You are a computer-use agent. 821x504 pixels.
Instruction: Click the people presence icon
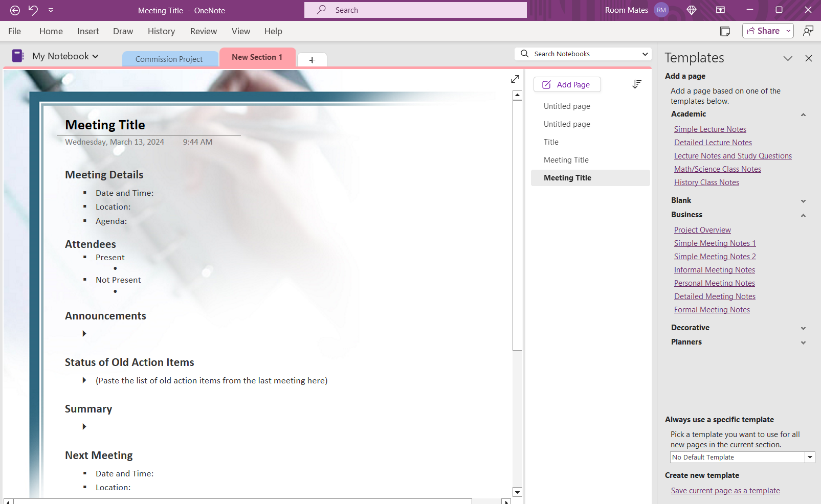[808, 31]
